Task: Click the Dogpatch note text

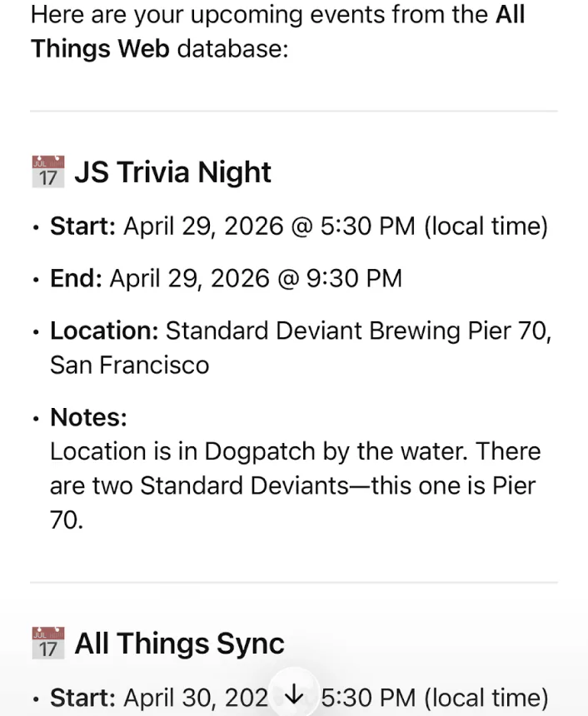Action: (292, 469)
